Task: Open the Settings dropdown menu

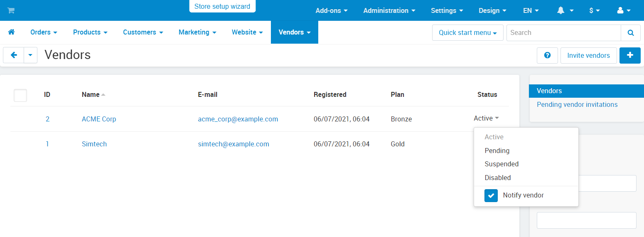Action: (x=447, y=10)
